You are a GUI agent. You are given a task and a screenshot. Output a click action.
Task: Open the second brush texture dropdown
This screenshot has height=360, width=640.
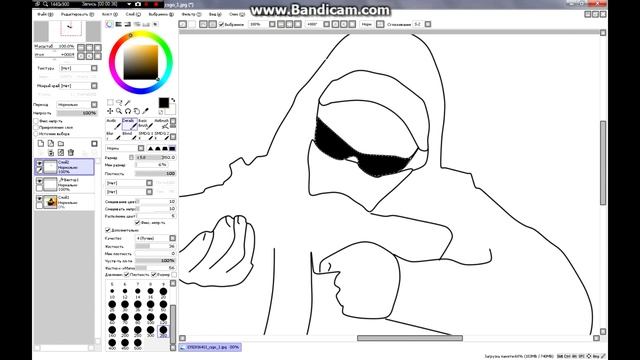pos(129,191)
